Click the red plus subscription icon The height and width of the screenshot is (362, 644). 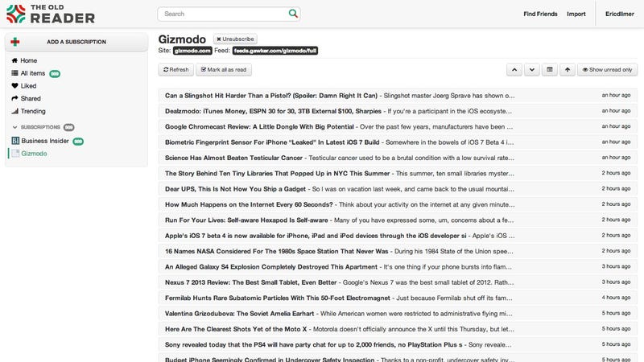[x=15, y=42]
